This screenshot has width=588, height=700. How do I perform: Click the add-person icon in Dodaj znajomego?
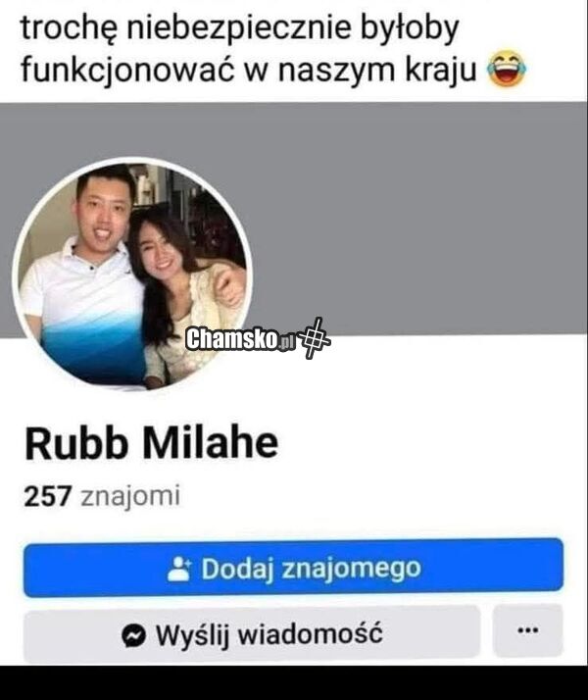179,569
